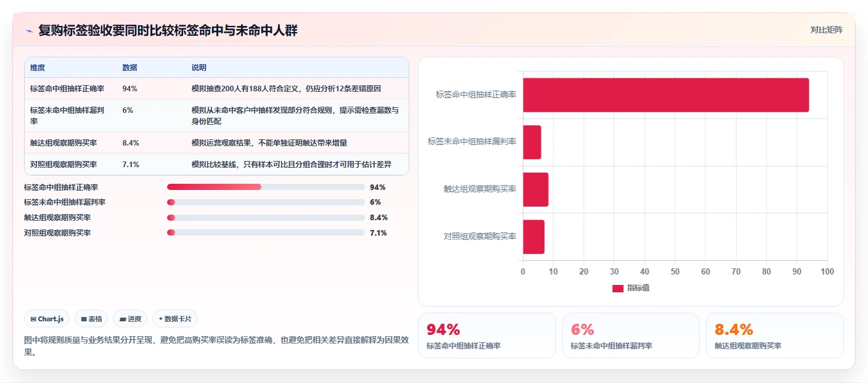This screenshot has width=868, height=383.
Task: Click the 7.1% value in the table
Action: point(131,164)
